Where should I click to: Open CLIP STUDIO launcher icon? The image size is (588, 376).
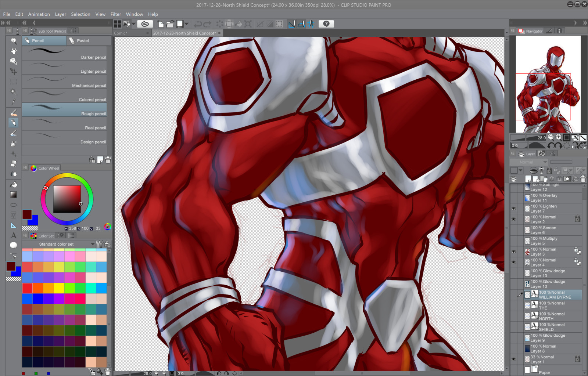coord(145,24)
